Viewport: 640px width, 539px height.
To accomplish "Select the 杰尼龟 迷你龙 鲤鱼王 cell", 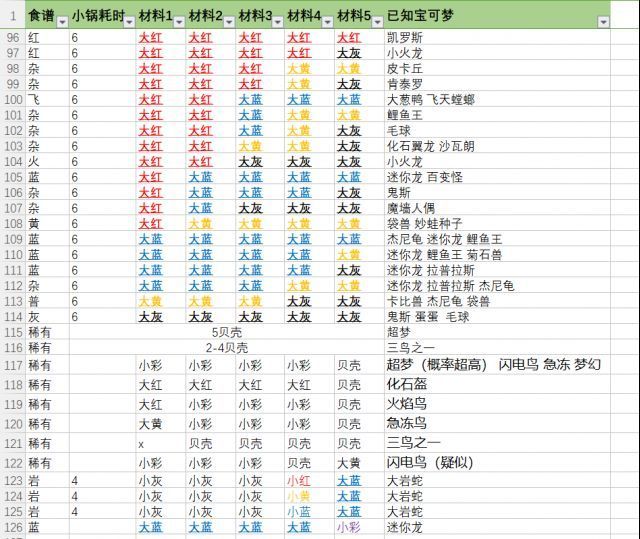I will click(497, 239).
